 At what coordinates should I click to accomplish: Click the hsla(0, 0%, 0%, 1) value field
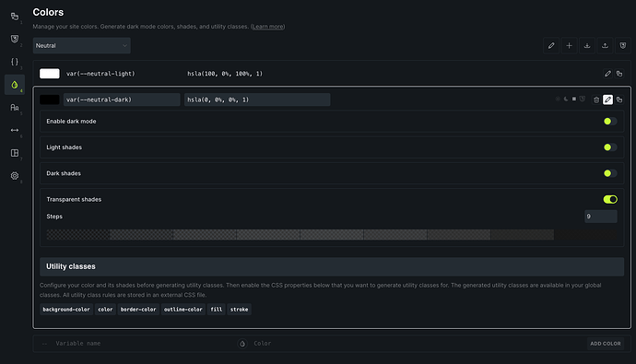[x=257, y=100]
